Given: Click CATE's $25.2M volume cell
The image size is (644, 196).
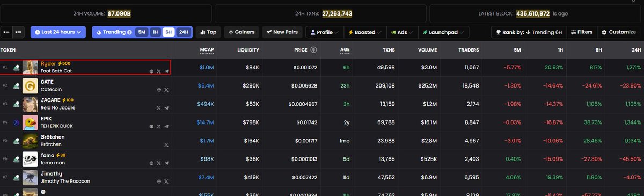Looking at the screenshot, I should pyautogui.click(x=428, y=85).
